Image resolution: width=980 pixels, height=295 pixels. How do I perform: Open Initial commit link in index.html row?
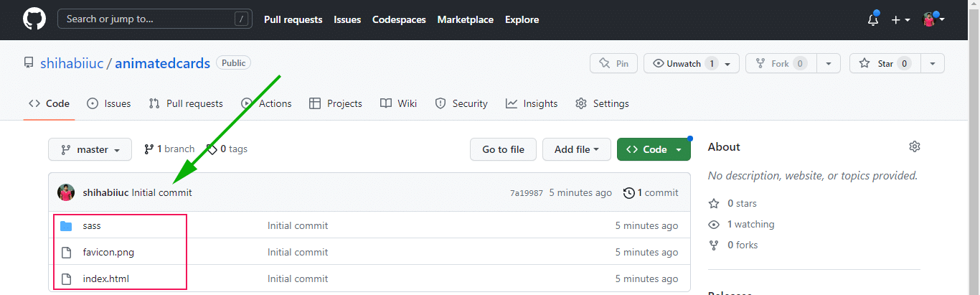(298, 278)
